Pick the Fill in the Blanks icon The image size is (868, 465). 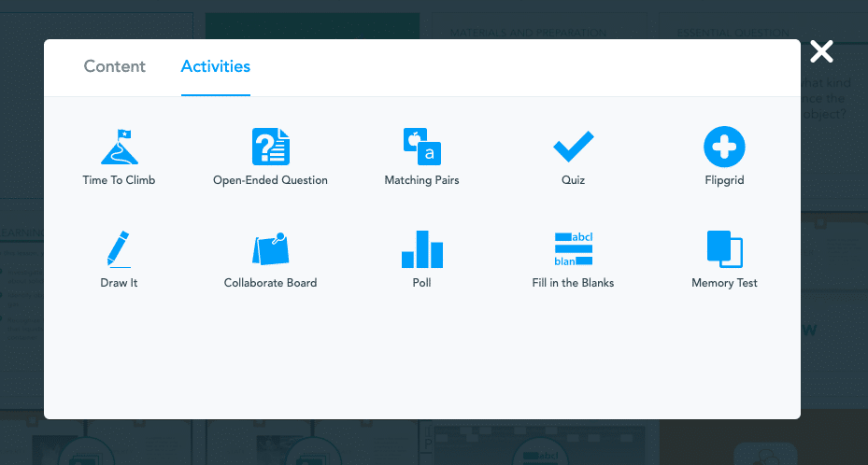click(573, 249)
